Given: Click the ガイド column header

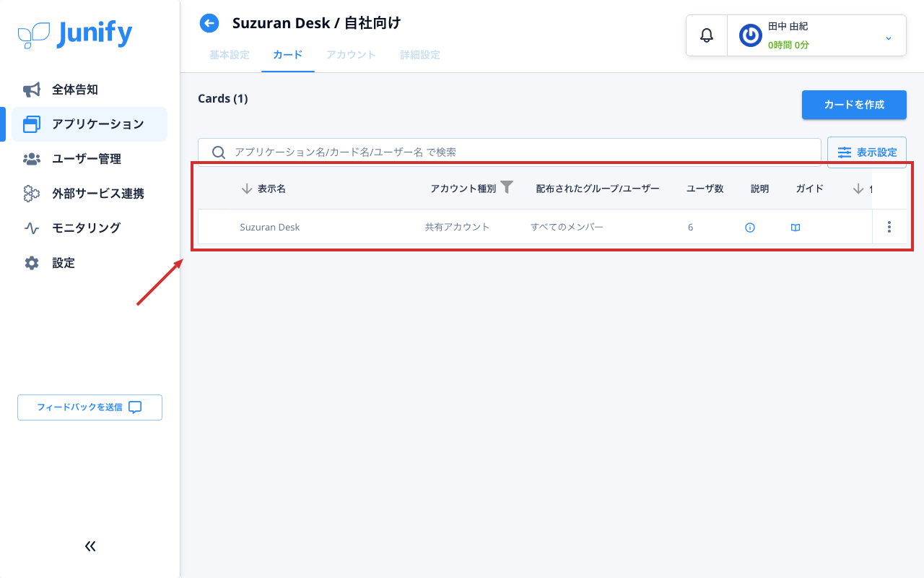Looking at the screenshot, I should point(810,189).
